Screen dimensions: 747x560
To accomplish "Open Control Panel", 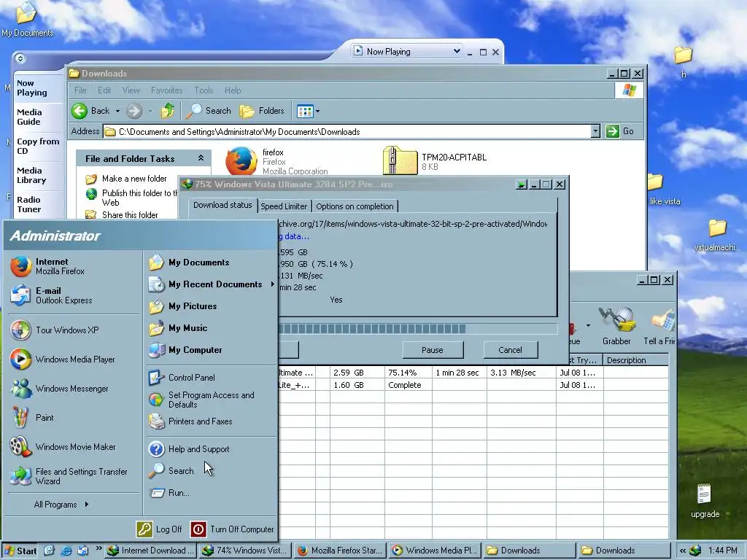I will pyautogui.click(x=182, y=378).
